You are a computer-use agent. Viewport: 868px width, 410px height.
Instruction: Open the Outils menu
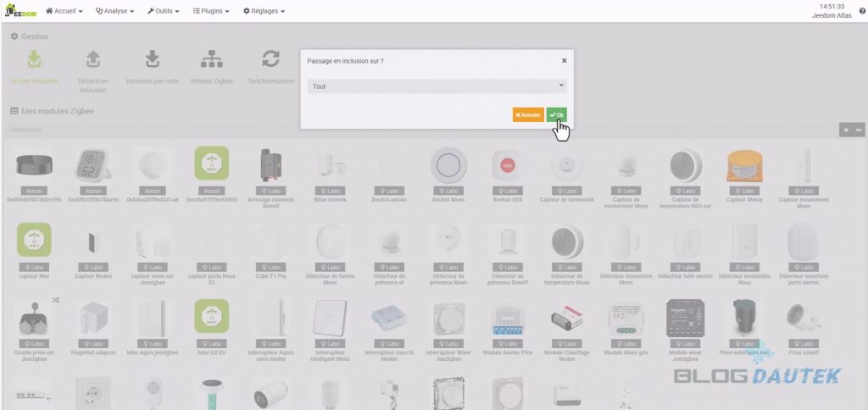164,11
